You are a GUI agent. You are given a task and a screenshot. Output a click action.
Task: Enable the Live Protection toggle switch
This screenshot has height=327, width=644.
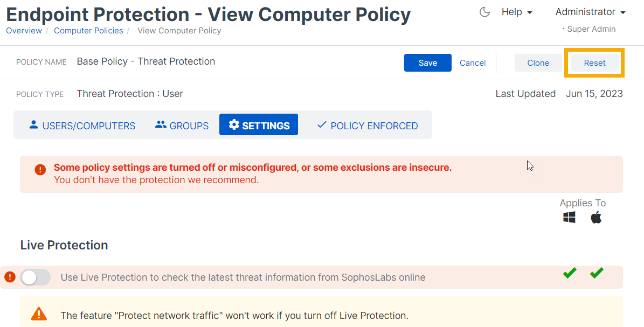36,277
